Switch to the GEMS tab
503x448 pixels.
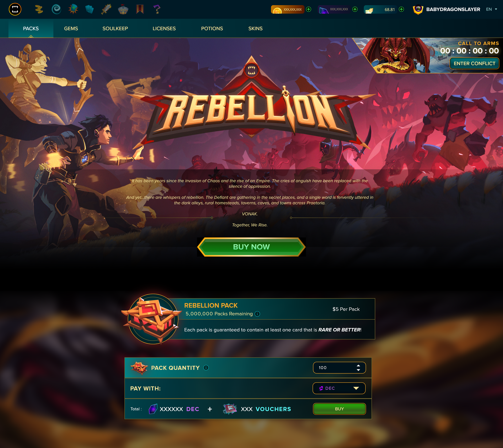[x=71, y=29]
